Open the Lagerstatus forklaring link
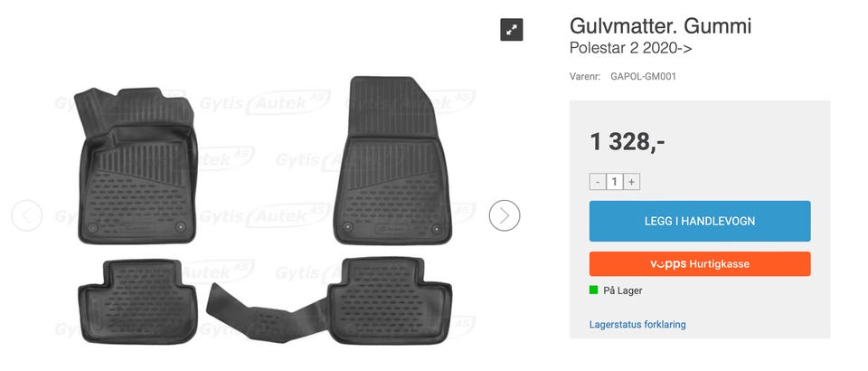Image resolution: width=868 pixels, height=371 pixels. click(x=637, y=325)
